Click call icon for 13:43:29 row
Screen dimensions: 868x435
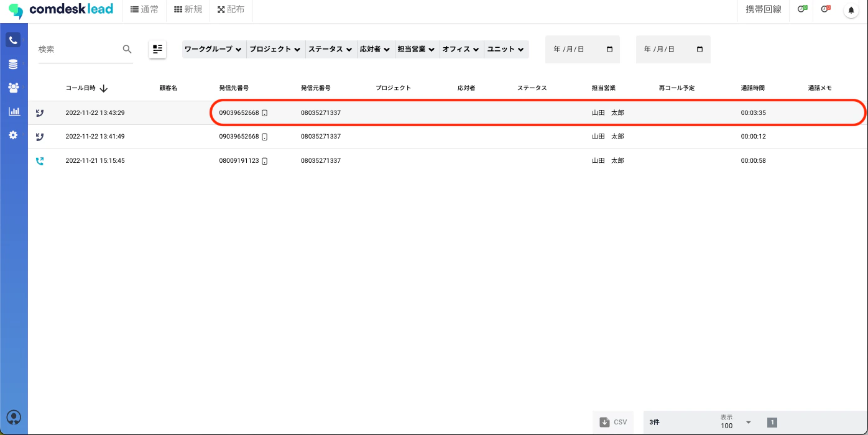(x=40, y=112)
